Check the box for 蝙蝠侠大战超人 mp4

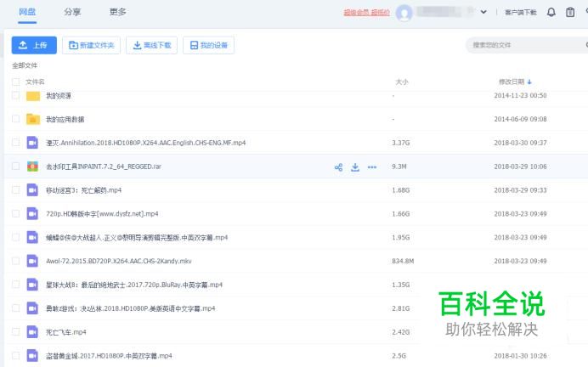point(16,237)
